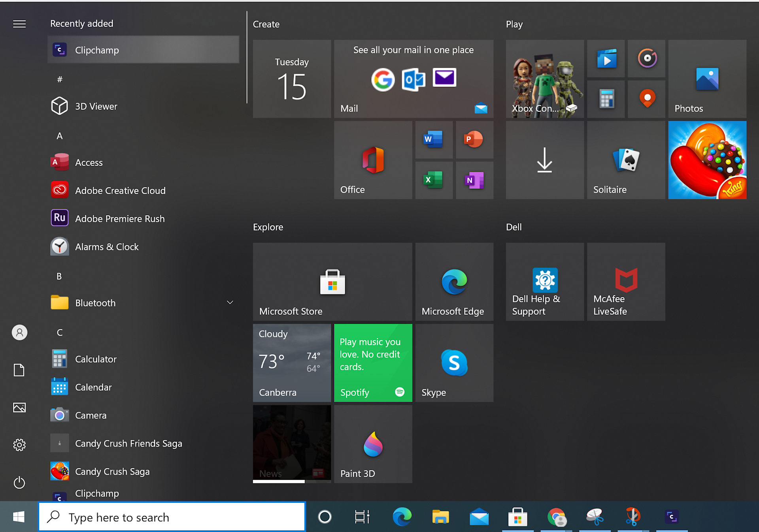Open Adobe Premiere Rush
Viewport: 759px width, 532px height.
point(143,218)
